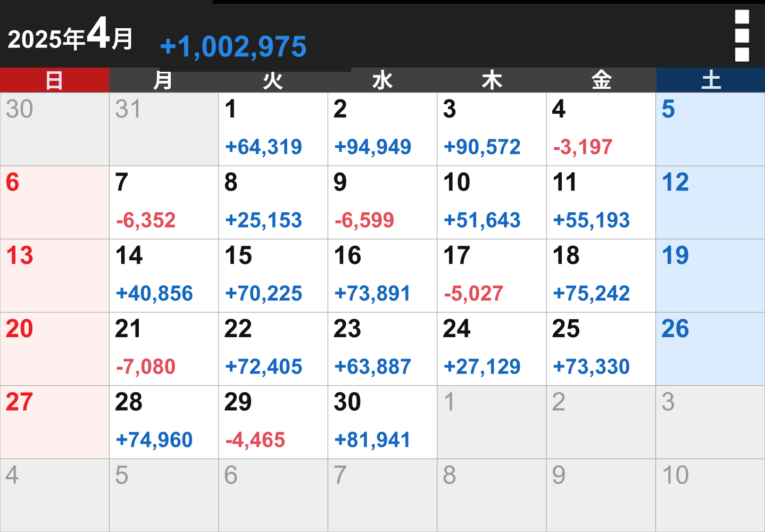Viewport: 765px width, 532px height.
Task: Open April 28 showing +74,960
Action: coord(164,422)
